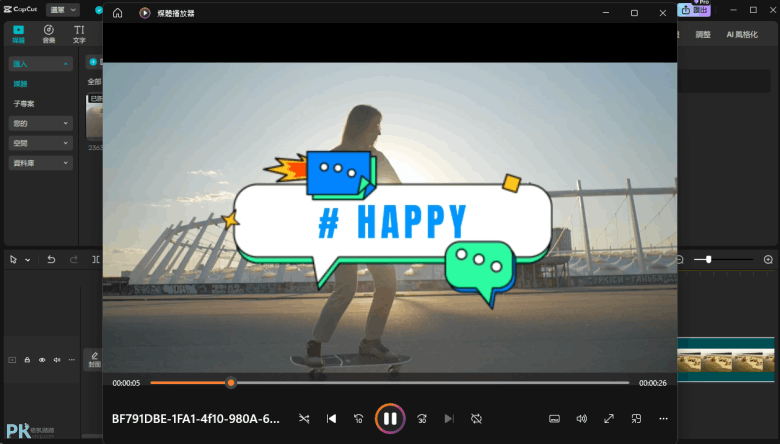780x444 pixels.
Task: Click the Export button in CapCut
Action: (694, 10)
